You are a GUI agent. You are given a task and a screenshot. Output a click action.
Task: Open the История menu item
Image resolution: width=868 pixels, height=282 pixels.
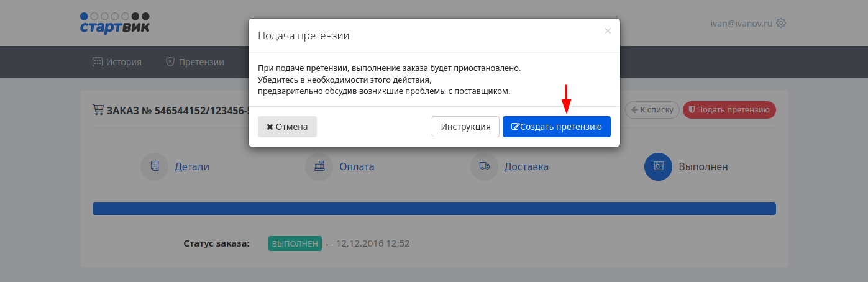(117, 62)
